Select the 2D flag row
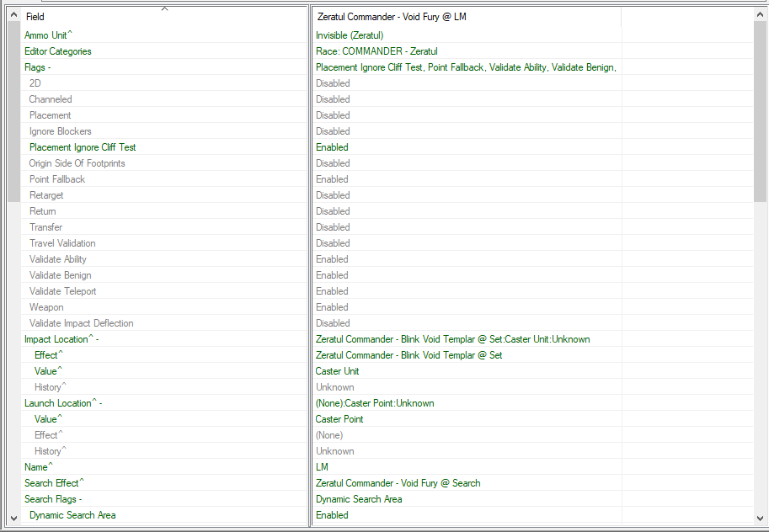Viewport: 769px width, 532px height. 163,83
